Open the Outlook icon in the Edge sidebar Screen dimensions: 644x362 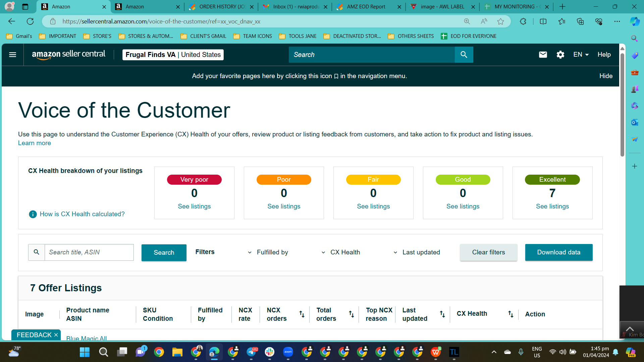635,123
